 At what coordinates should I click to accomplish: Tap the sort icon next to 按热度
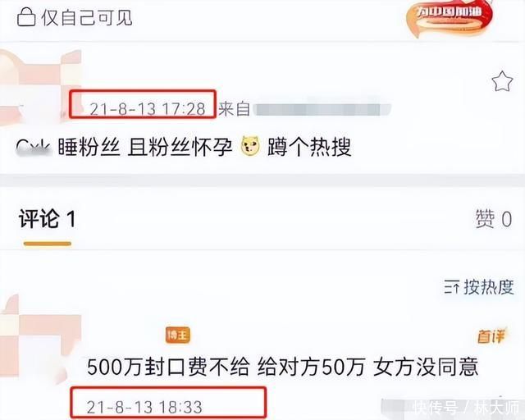coord(451,287)
